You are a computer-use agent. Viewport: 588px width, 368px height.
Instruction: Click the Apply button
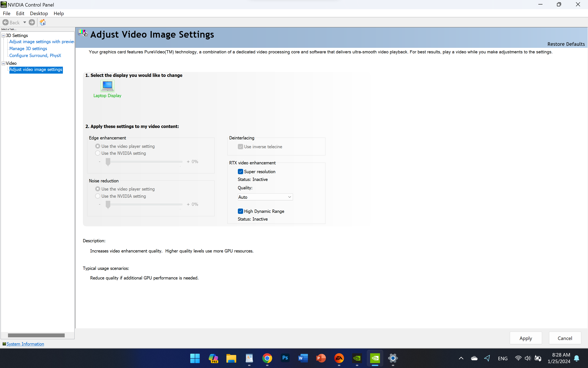click(526, 338)
